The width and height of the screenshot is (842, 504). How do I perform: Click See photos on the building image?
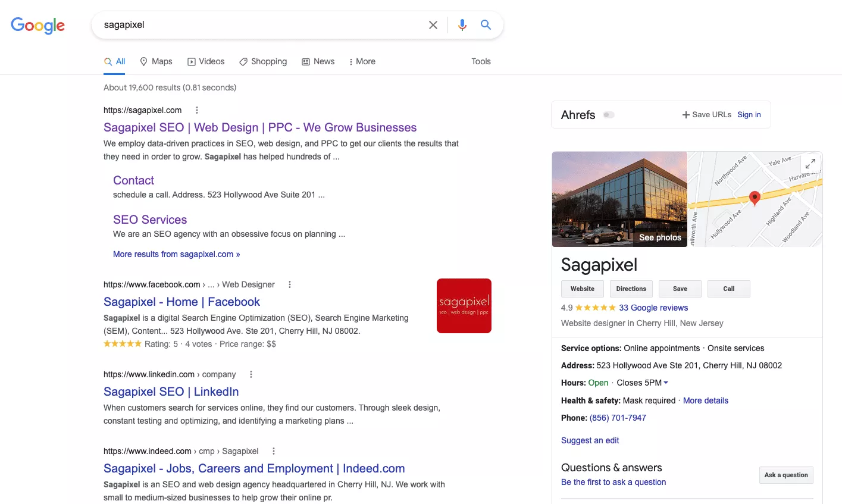pyautogui.click(x=659, y=237)
